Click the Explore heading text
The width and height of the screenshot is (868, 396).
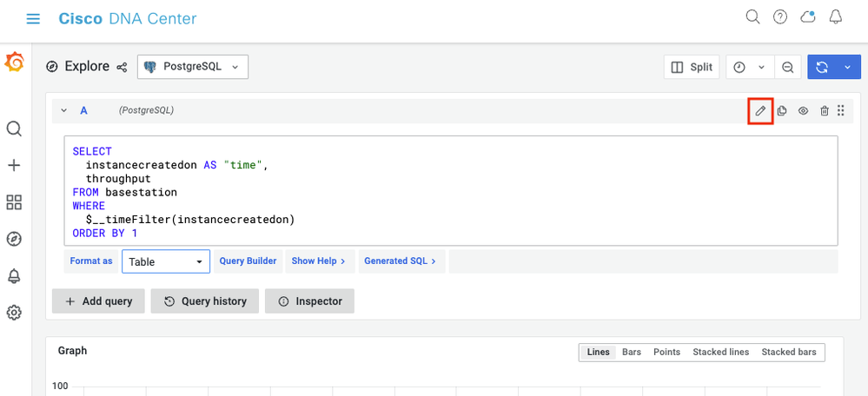[x=87, y=66]
